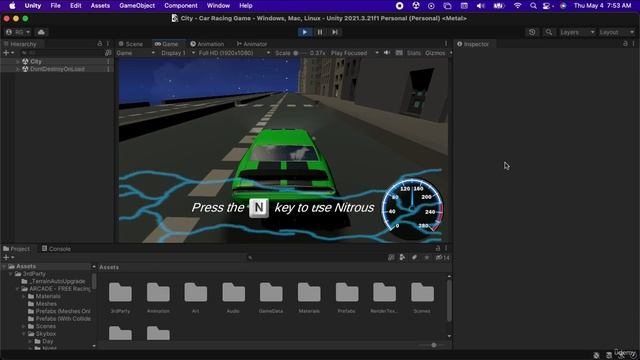This screenshot has width=640, height=360.
Task: Open the Display 1 dropdown
Action: click(x=178, y=53)
